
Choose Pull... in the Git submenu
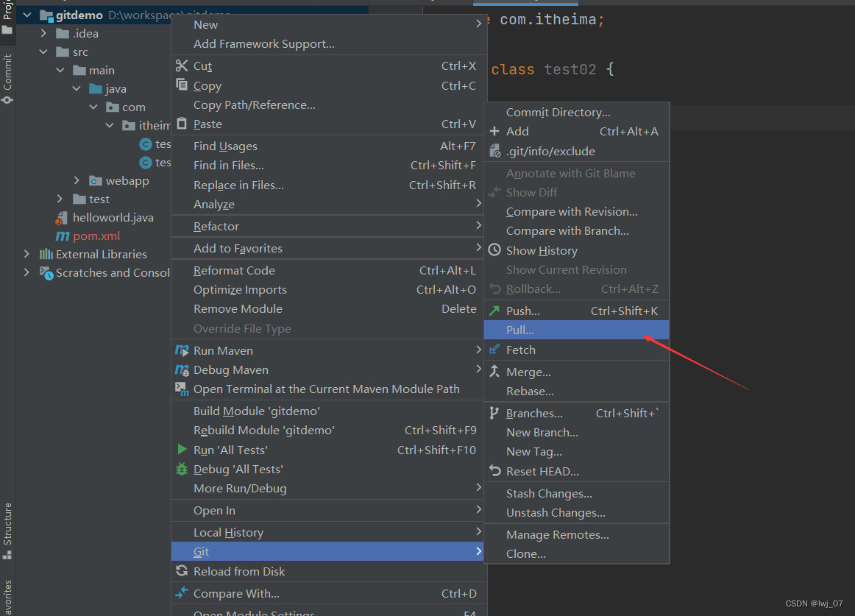(576, 330)
